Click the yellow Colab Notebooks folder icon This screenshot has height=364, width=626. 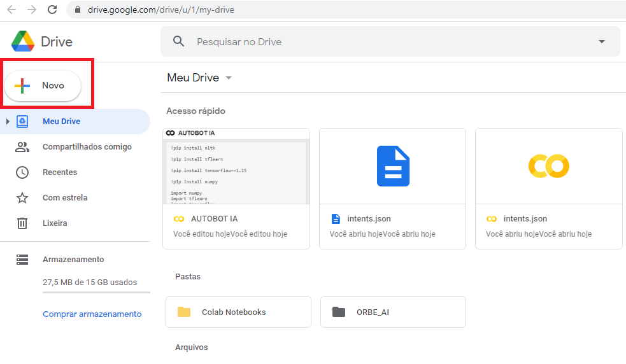coord(184,312)
